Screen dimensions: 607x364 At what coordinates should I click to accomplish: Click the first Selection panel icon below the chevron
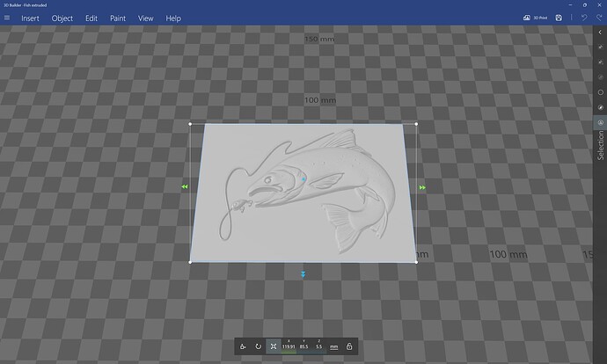coord(601,47)
